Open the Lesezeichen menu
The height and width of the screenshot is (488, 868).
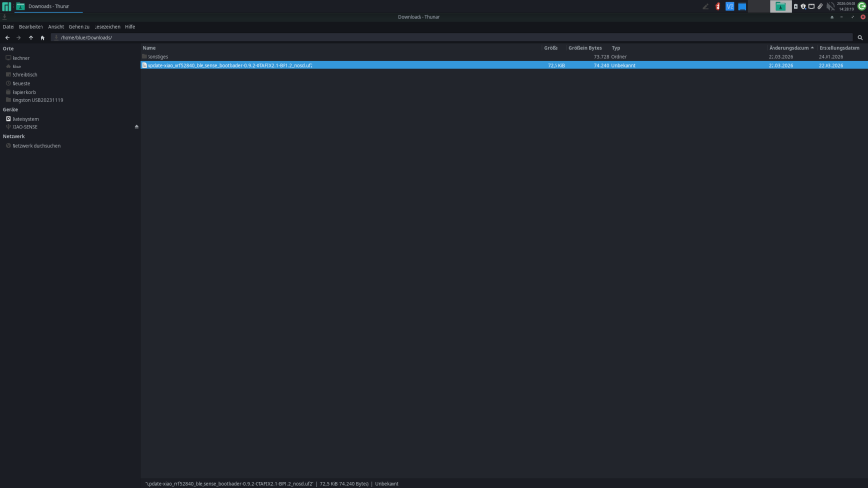(x=107, y=26)
